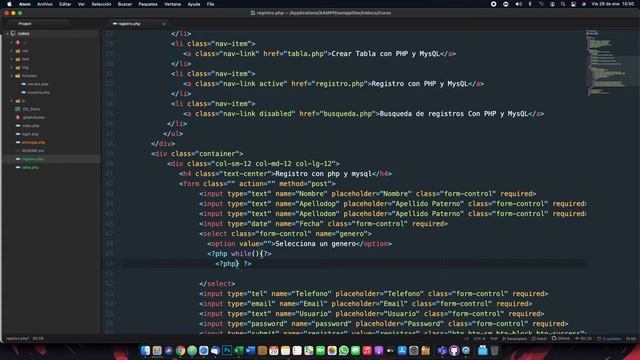Open Launchpad from the Dock
The width and height of the screenshot is (640, 360).
click(157, 350)
